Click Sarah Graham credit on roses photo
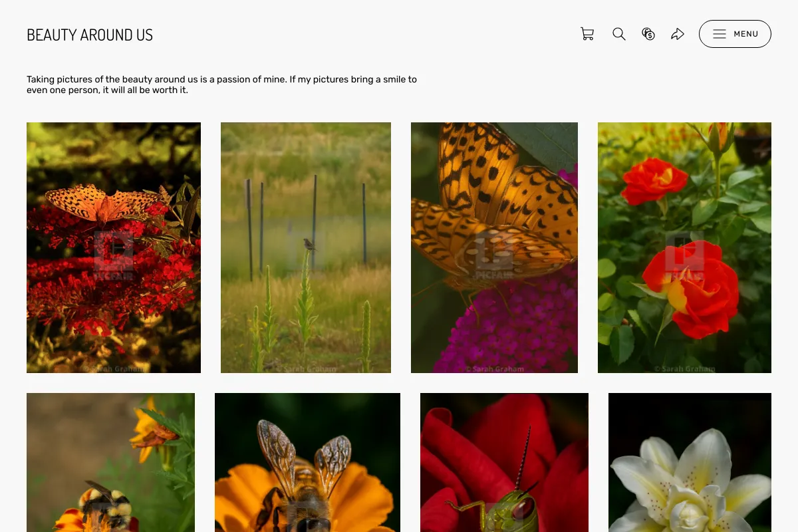 (x=684, y=368)
